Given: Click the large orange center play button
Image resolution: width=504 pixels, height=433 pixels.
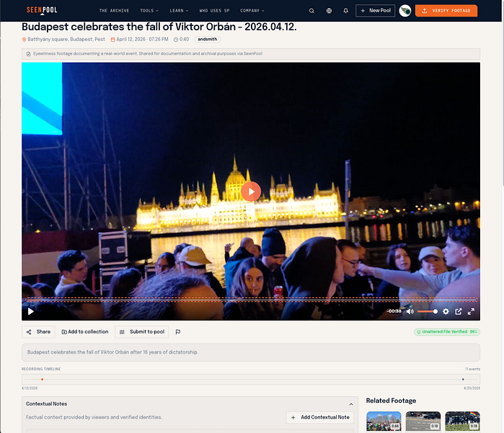Looking at the screenshot, I should (251, 191).
